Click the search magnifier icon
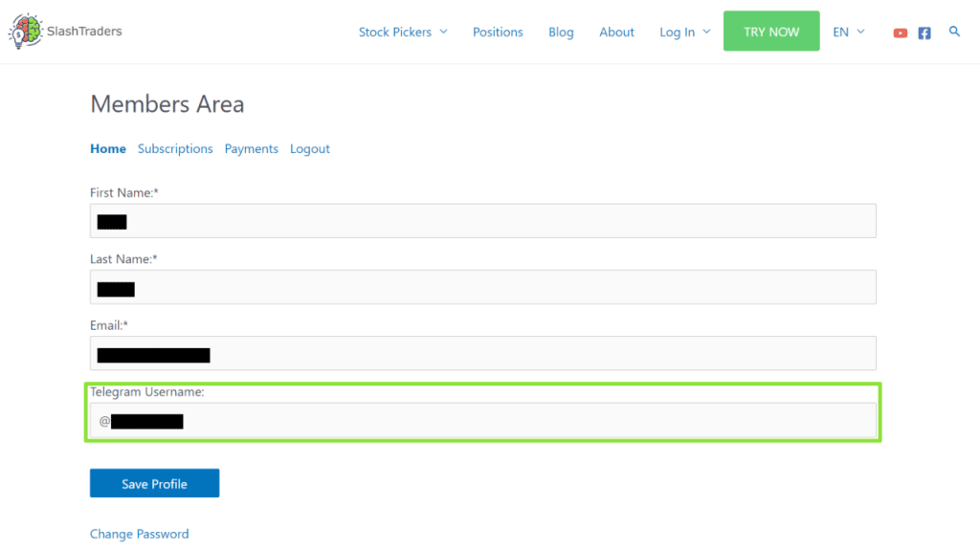 pyautogui.click(x=954, y=32)
